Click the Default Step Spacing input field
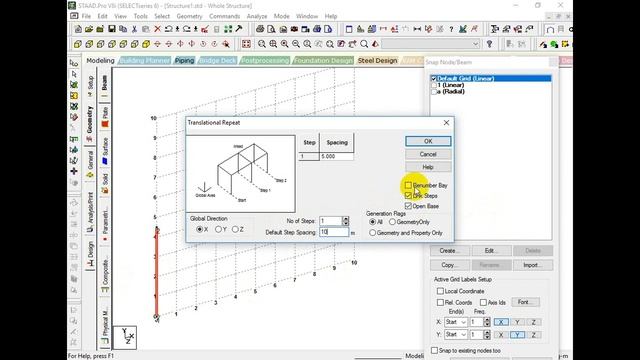 334,232
